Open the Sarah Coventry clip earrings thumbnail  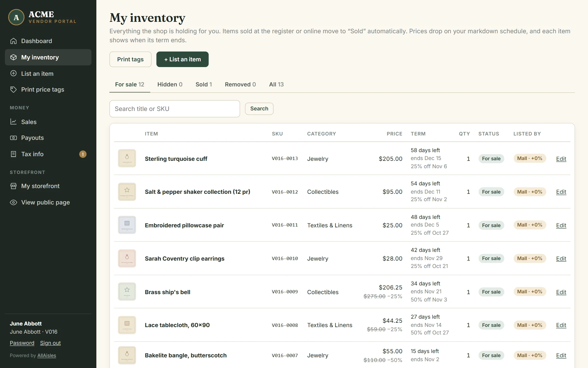[x=127, y=258]
